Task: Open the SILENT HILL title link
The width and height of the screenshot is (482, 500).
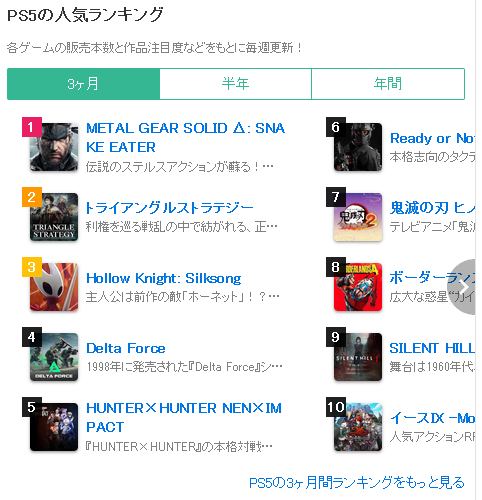Action: click(x=432, y=348)
